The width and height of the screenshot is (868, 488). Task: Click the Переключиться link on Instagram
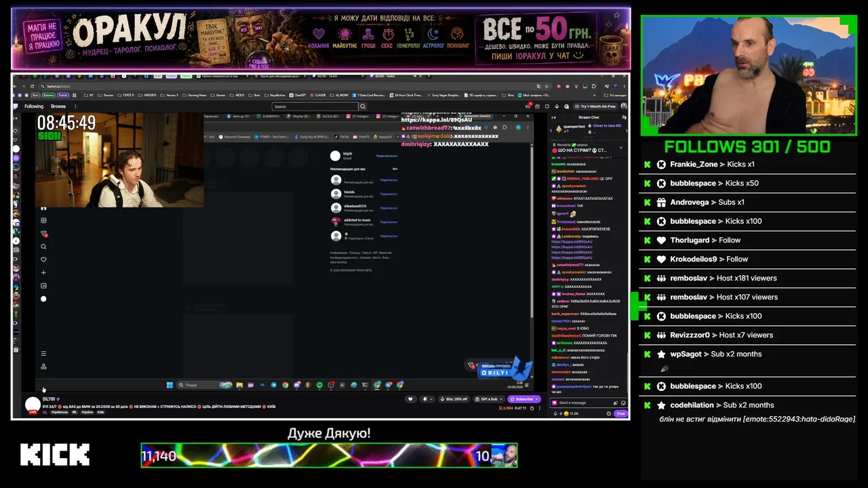point(387,156)
